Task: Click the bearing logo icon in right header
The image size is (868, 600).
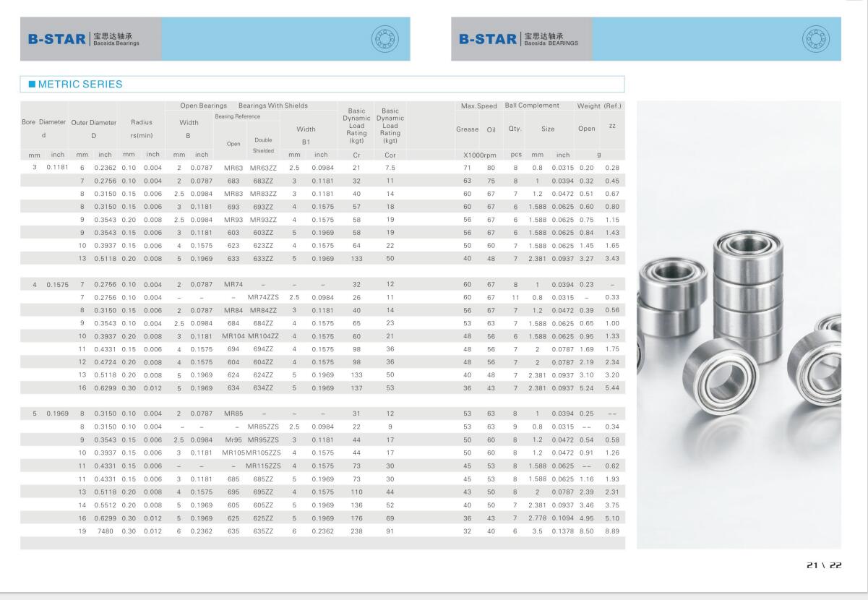Action: (x=816, y=38)
